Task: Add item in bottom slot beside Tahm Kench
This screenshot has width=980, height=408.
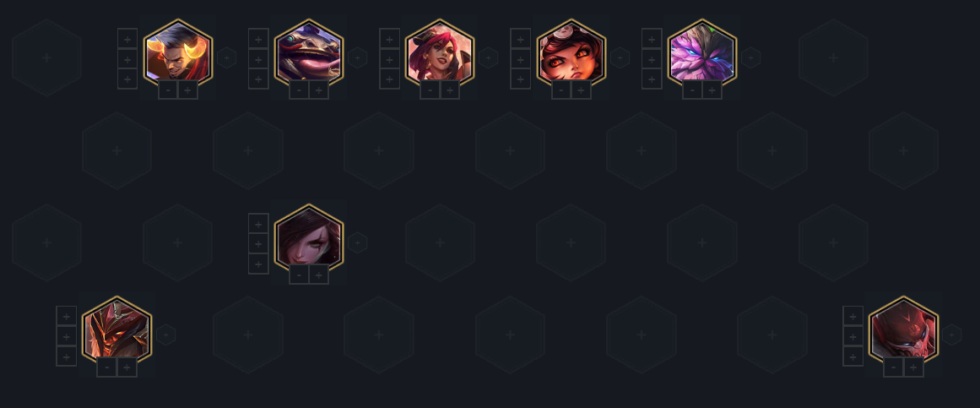Action: pyautogui.click(x=258, y=79)
